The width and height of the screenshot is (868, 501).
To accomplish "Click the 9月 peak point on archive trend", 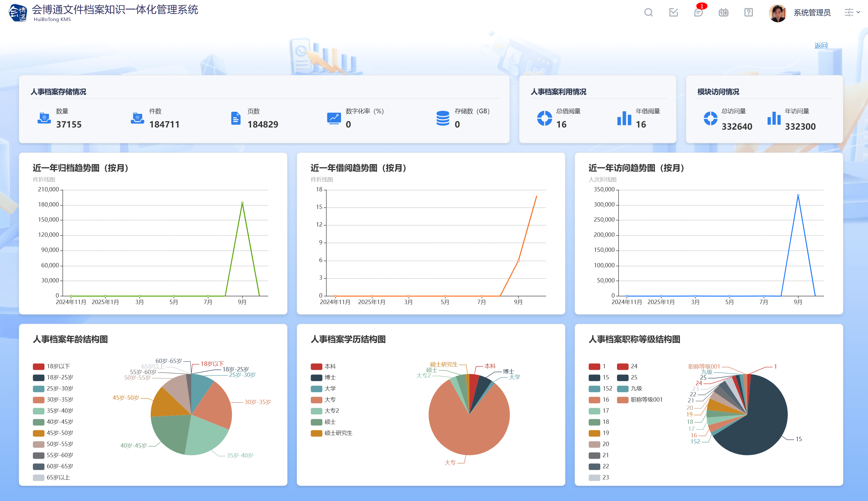I will (242, 203).
